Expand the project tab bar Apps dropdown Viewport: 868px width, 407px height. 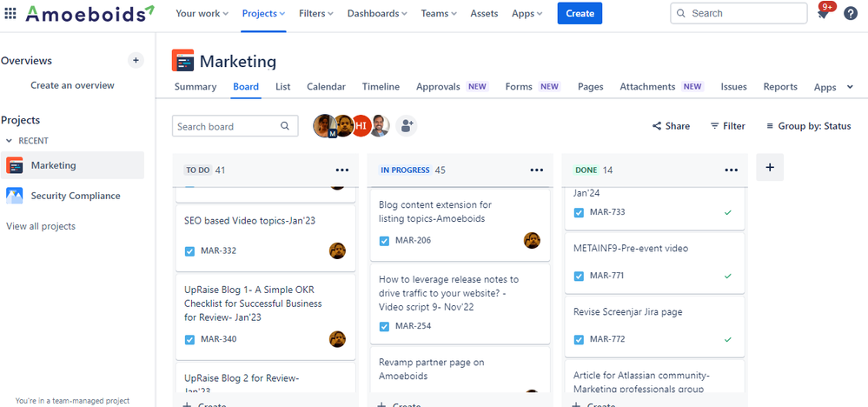833,87
